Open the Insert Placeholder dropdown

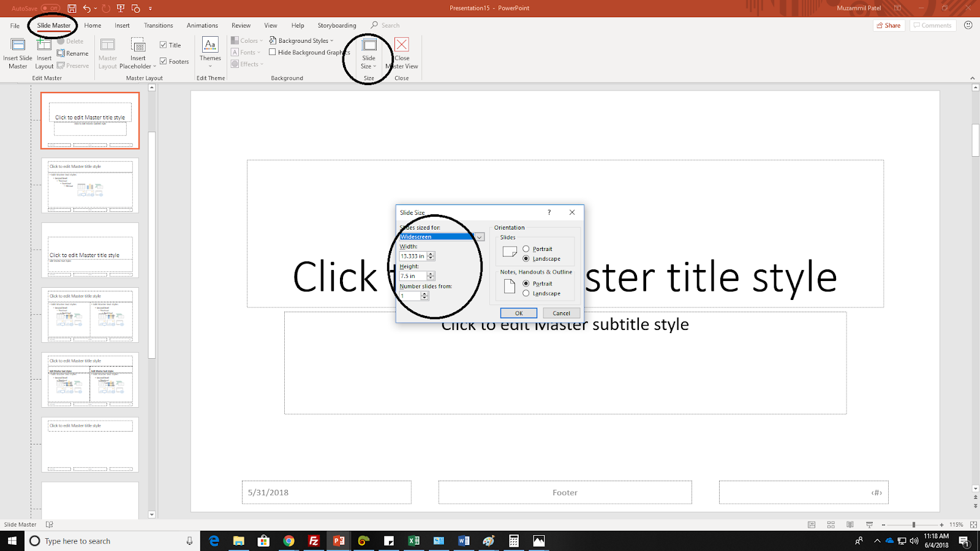138,54
